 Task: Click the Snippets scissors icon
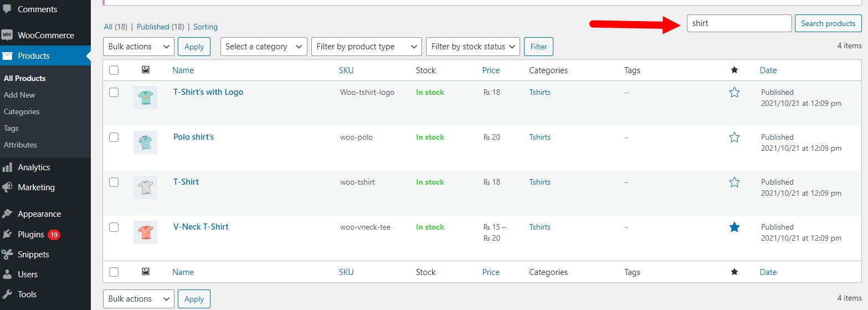[x=7, y=255]
